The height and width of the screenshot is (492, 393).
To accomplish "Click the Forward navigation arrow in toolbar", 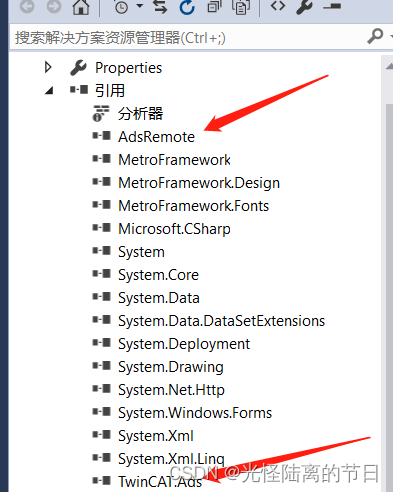I will click(54, 6).
